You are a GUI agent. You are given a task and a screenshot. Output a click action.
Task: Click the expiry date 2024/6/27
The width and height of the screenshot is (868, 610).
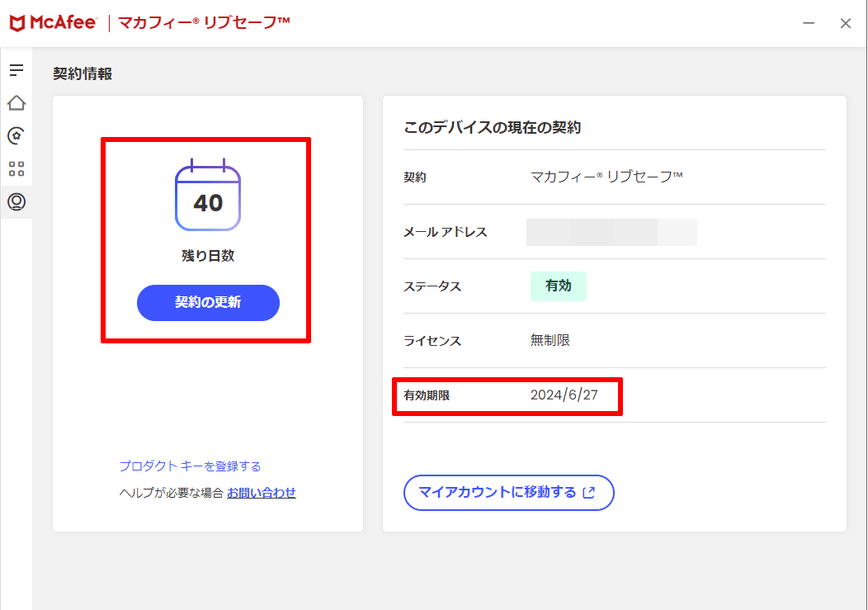tap(564, 395)
